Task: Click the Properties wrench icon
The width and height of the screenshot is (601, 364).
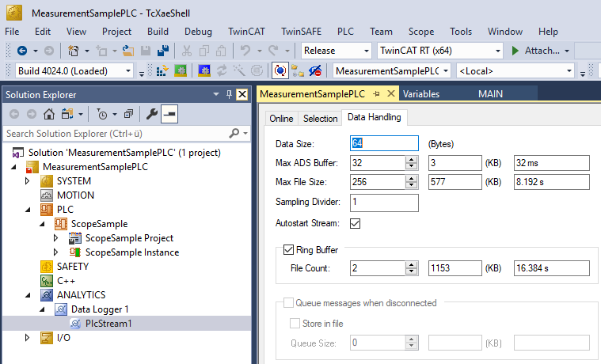Action: pyautogui.click(x=152, y=114)
